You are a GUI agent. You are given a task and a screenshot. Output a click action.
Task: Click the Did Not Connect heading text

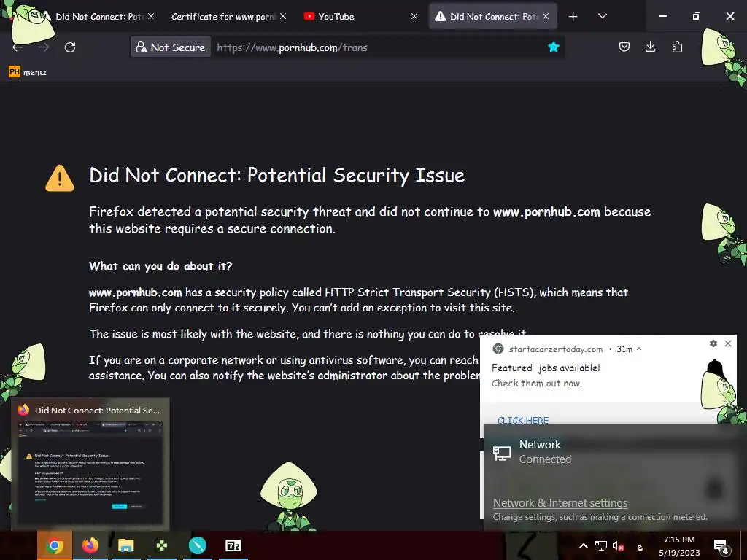pyautogui.click(x=276, y=175)
